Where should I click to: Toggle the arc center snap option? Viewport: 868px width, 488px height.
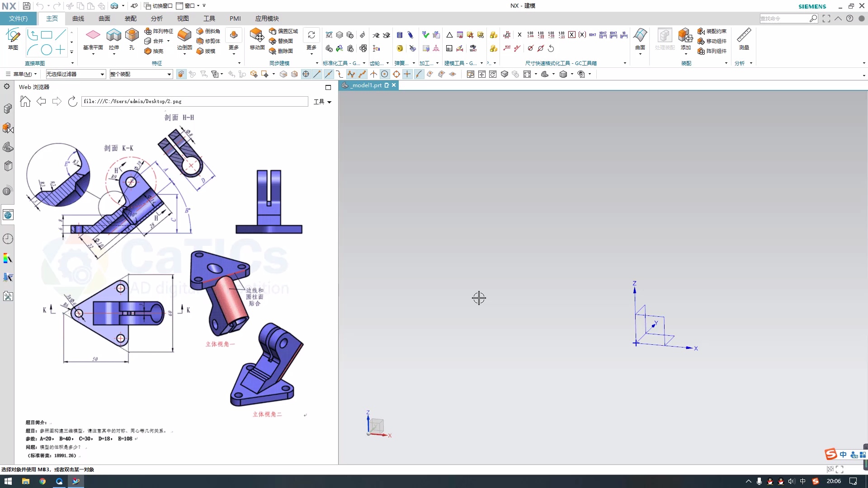(x=385, y=74)
